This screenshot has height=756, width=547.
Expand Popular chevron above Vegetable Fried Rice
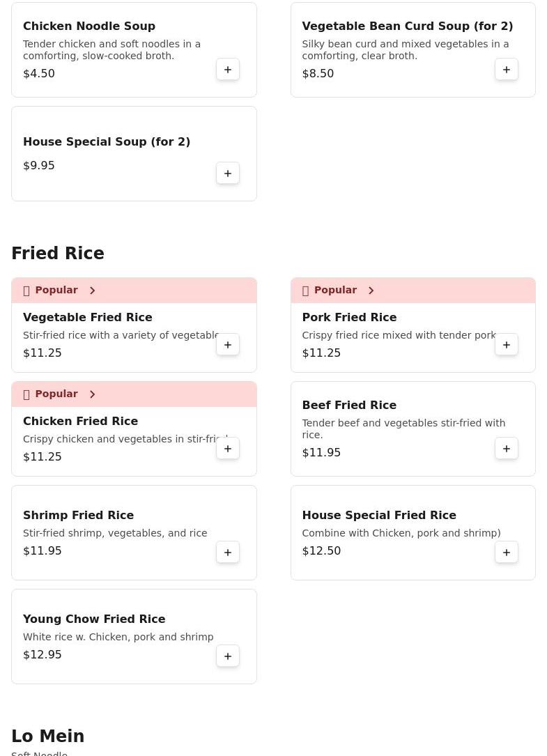pyautogui.click(x=92, y=291)
